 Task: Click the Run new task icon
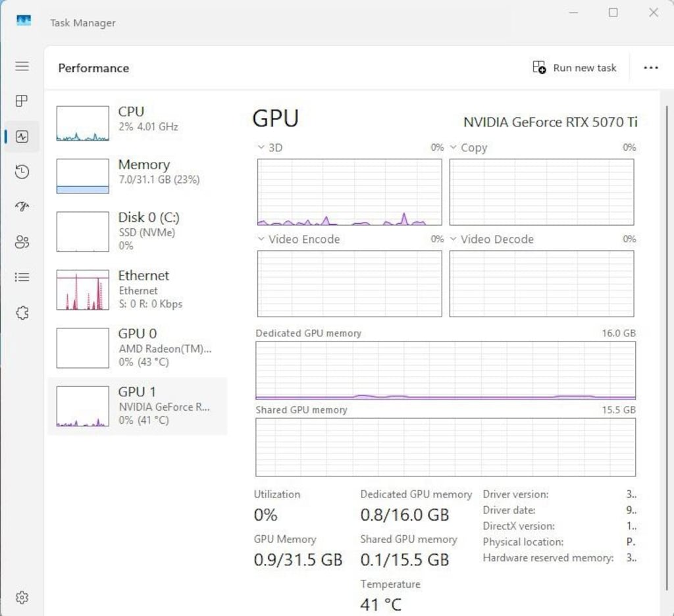coord(539,68)
